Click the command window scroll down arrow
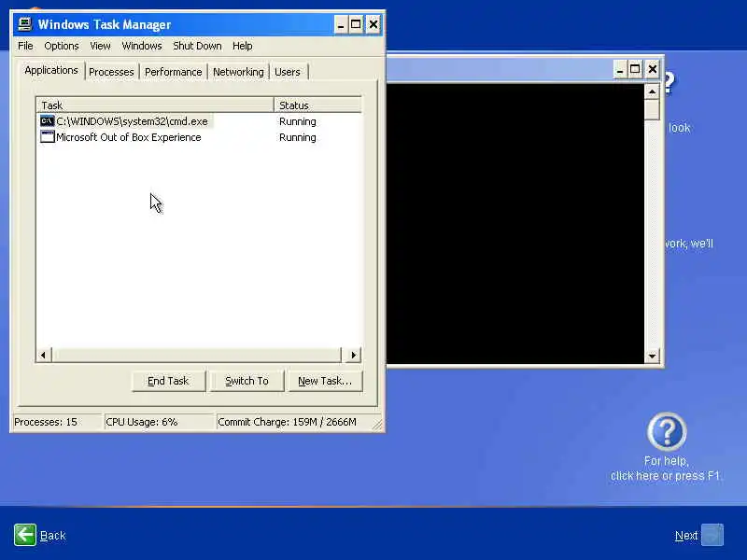 click(652, 356)
